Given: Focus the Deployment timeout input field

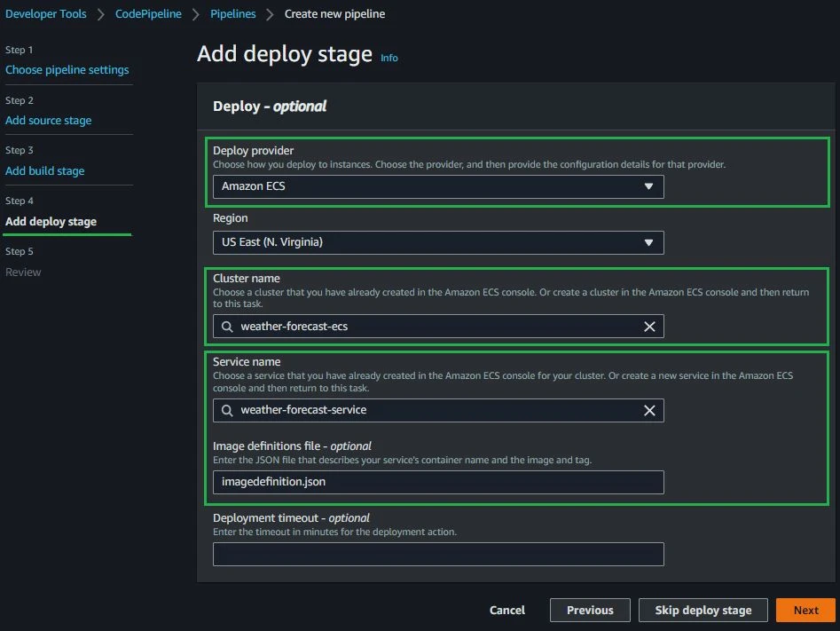Looking at the screenshot, I should pyautogui.click(x=438, y=554).
